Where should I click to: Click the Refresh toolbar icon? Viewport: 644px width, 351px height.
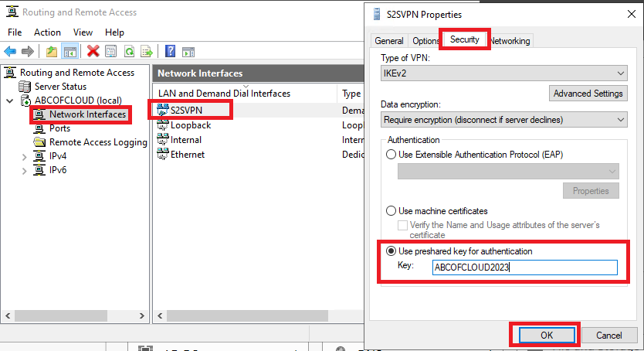click(x=128, y=51)
